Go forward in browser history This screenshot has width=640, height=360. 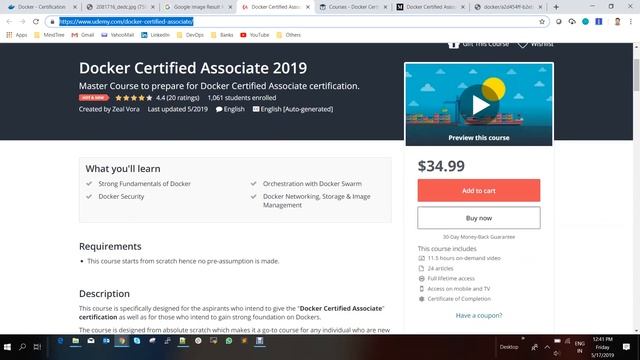point(22,22)
